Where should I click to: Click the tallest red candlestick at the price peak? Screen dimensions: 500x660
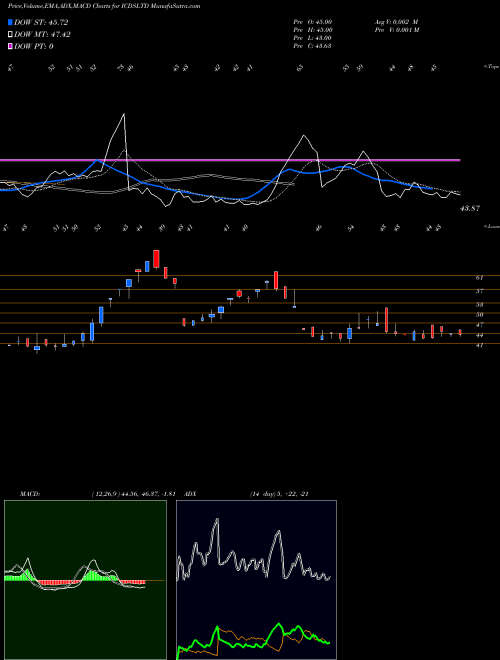(x=156, y=259)
